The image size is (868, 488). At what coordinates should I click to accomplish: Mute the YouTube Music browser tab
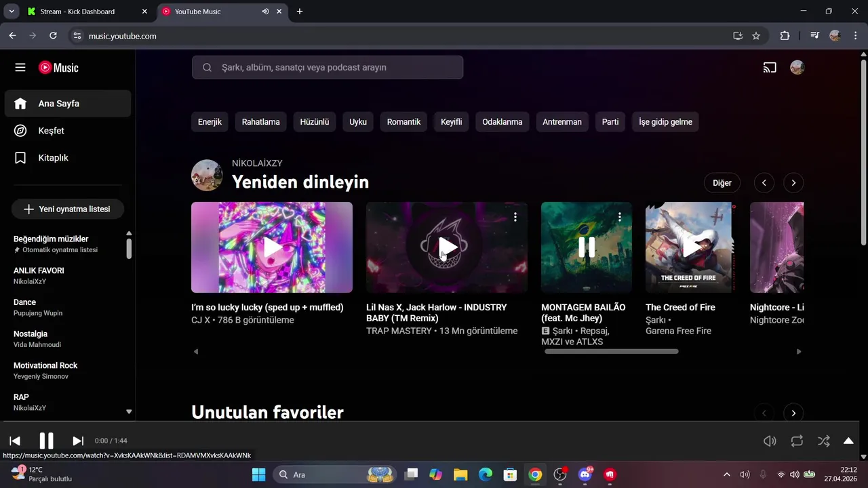pyautogui.click(x=265, y=12)
